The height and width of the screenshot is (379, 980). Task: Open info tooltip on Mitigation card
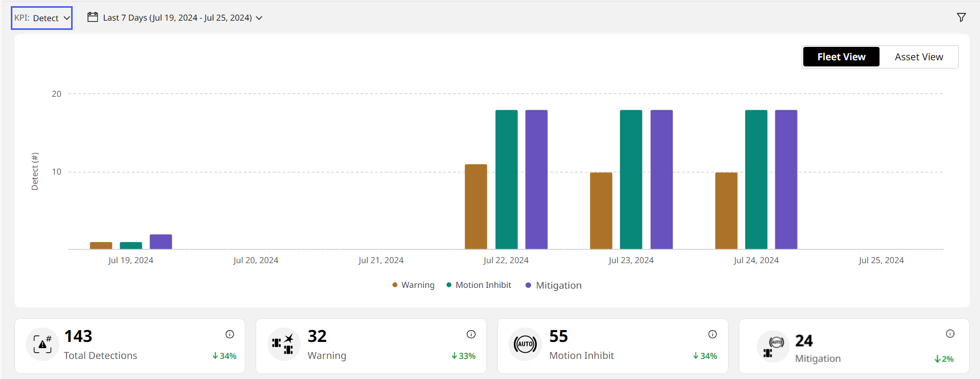click(950, 334)
